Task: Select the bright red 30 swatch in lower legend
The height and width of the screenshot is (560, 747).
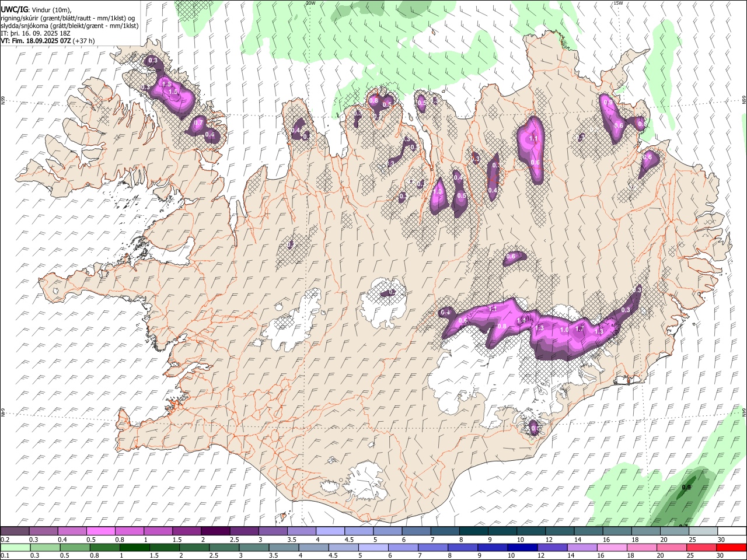Action: pos(731,547)
